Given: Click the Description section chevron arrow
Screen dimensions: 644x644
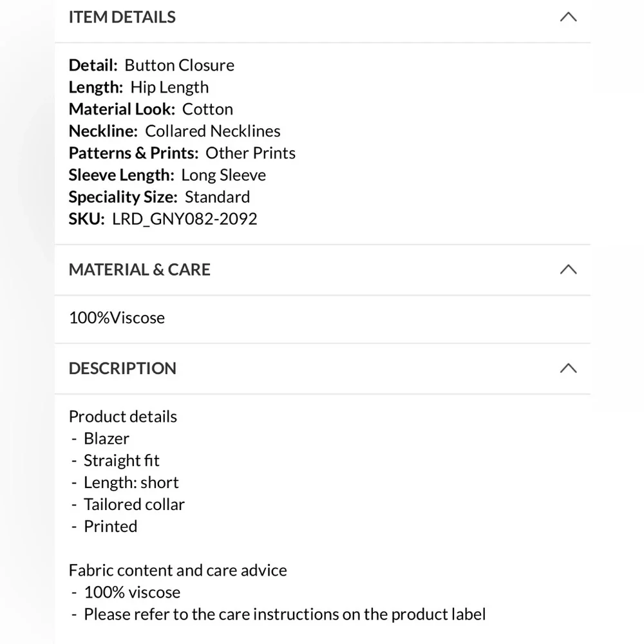Looking at the screenshot, I should [x=568, y=368].
